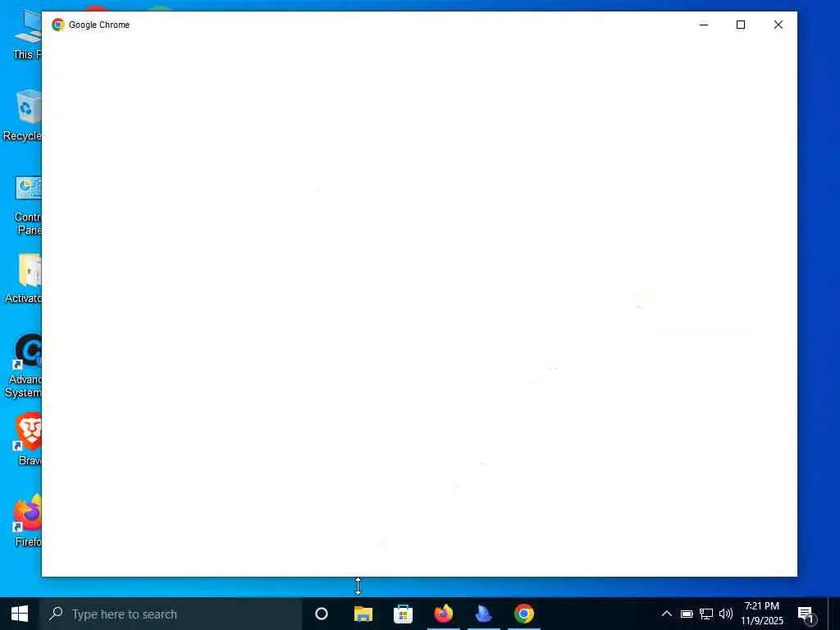Open File Explorer from the taskbar
Image resolution: width=840 pixels, height=630 pixels.
click(x=363, y=614)
